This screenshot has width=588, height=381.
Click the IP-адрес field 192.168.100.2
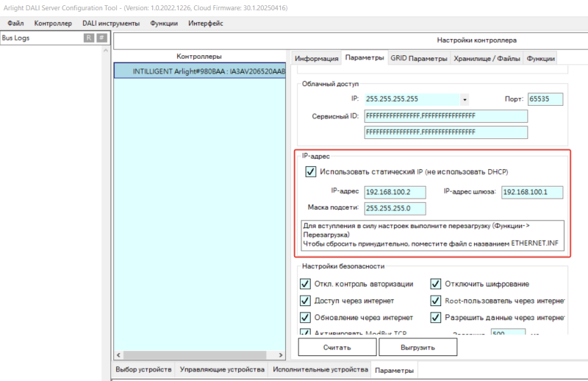[x=395, y=192]
